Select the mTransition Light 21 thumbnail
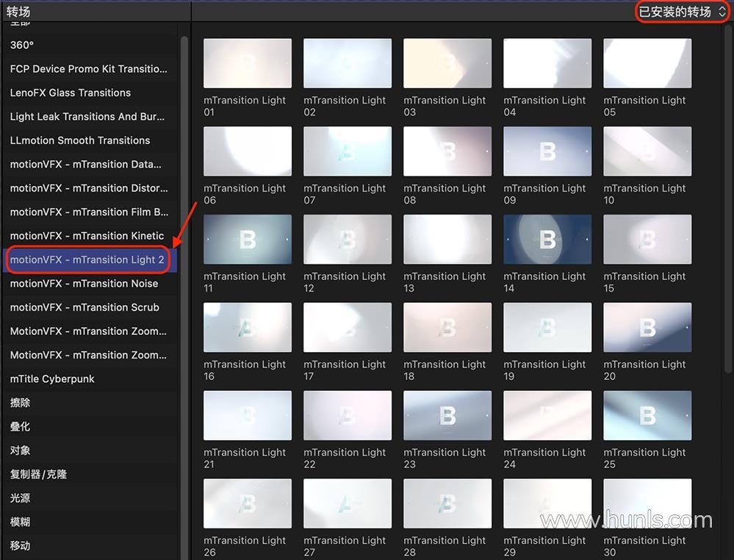 click(248, 415)
